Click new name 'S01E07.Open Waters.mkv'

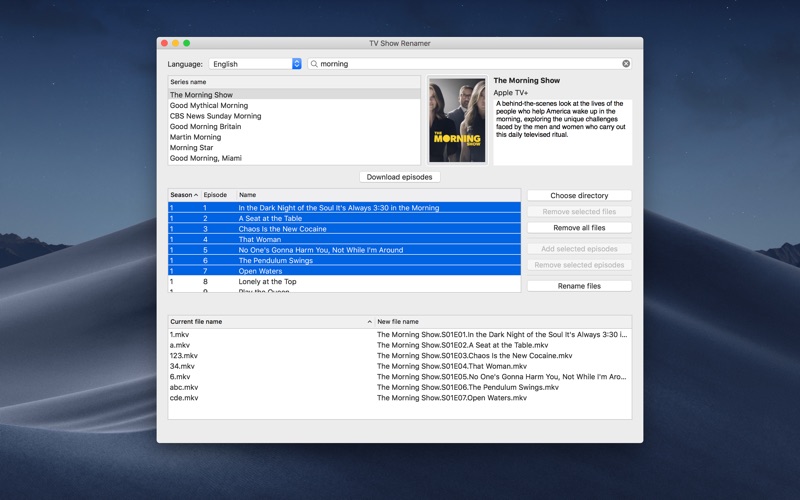click(x=452, y=398)
